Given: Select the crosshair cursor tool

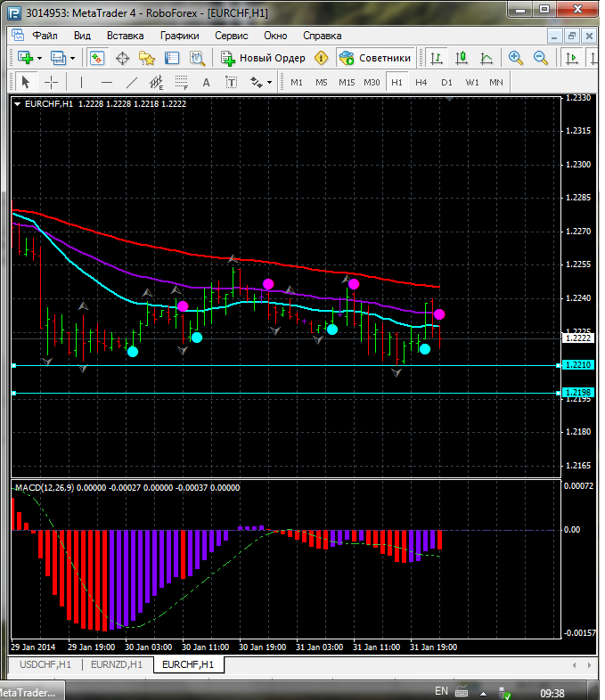Looking at the screenshot, I should click(51, 82).
